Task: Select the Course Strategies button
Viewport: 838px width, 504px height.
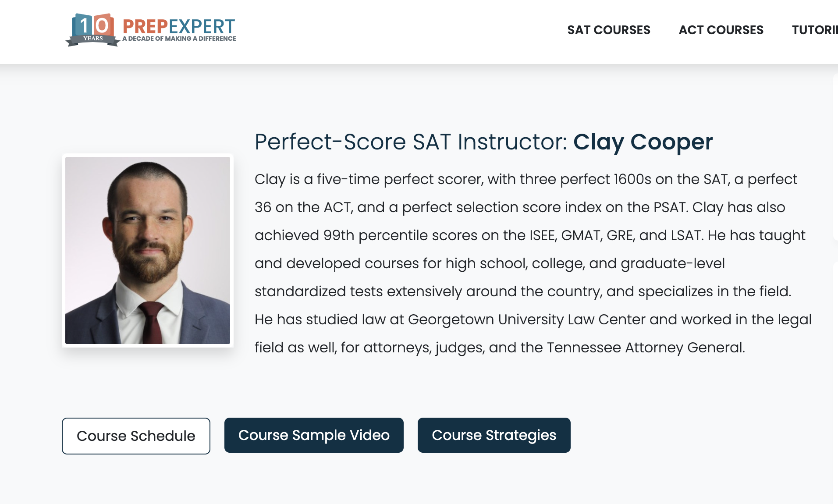Action: [x=494, y=435]
